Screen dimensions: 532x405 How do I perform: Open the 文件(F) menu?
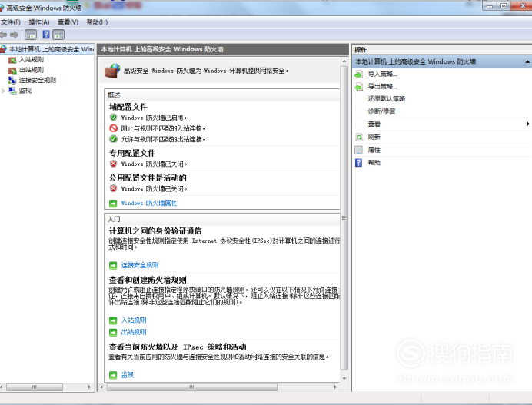[11, 22]
